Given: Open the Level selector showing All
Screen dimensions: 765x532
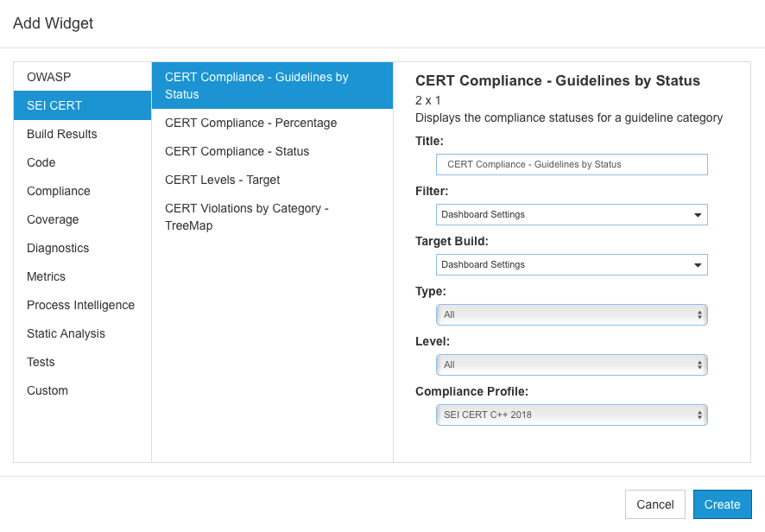Looking at the screenshot, I should click(x=572, y=364).
